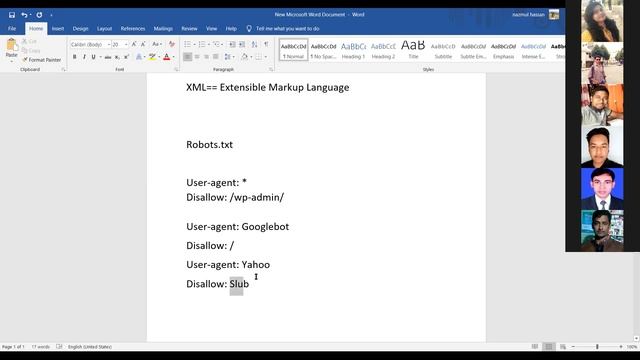The height and width of the screenshot is (360, 640).
Task: Click the Copy button
Action: 31,51
